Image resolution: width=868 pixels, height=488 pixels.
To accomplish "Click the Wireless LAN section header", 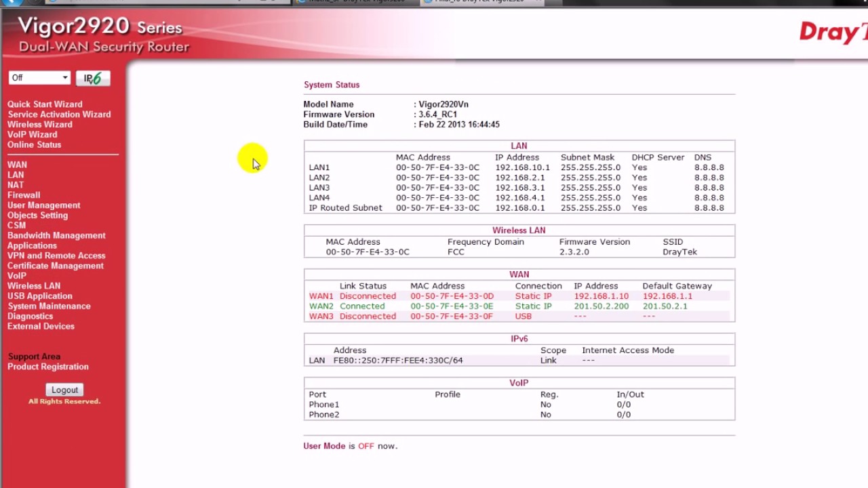I will (519, 230).
